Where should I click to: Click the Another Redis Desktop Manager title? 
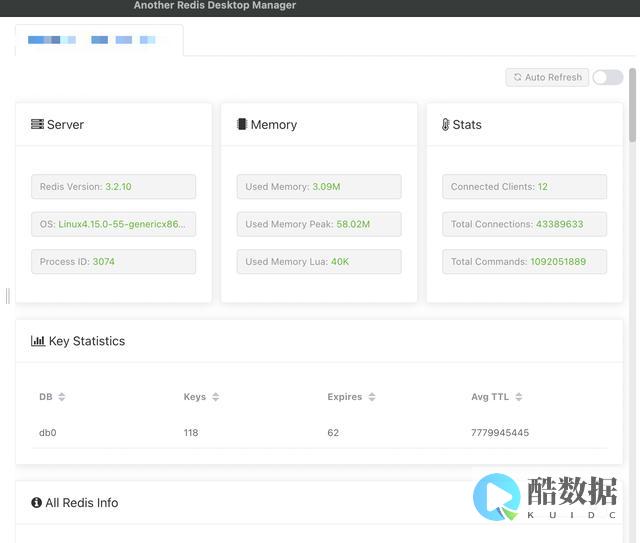click(215, 5)
